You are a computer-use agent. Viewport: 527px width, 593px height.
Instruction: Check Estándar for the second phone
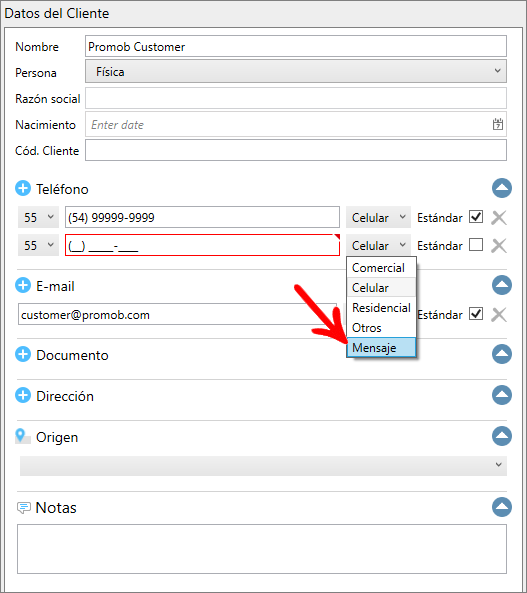pyautogui.click(x=476, y=245)
